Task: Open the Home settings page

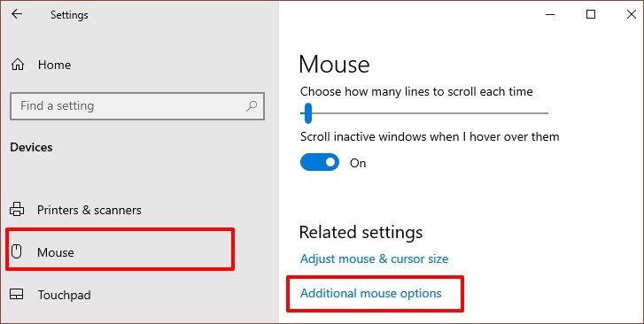Action: click(54, 65)
